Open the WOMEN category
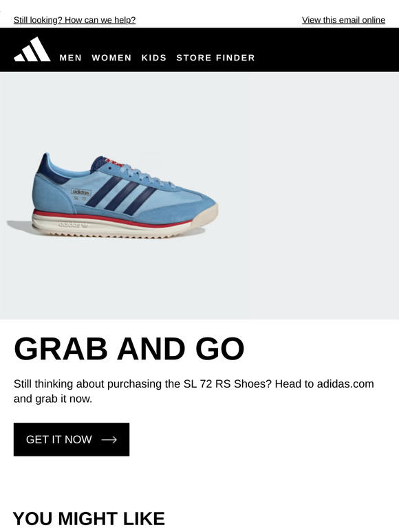The width and height of the screenshot is (399, 532). tap(111, 58)
